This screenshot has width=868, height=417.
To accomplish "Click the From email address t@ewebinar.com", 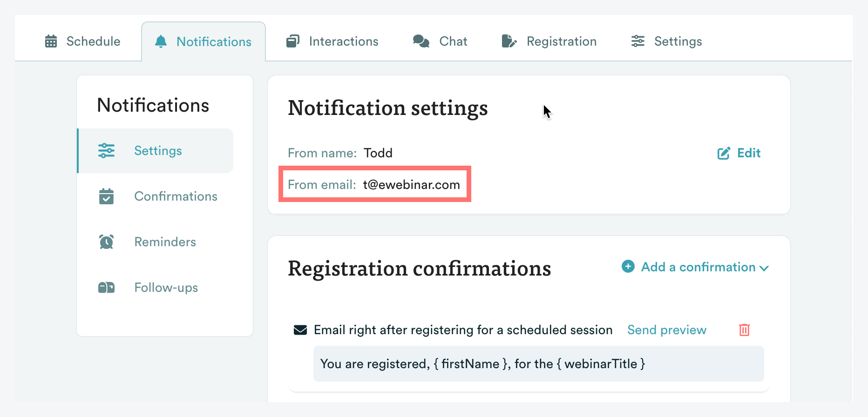I will (411, 185).
